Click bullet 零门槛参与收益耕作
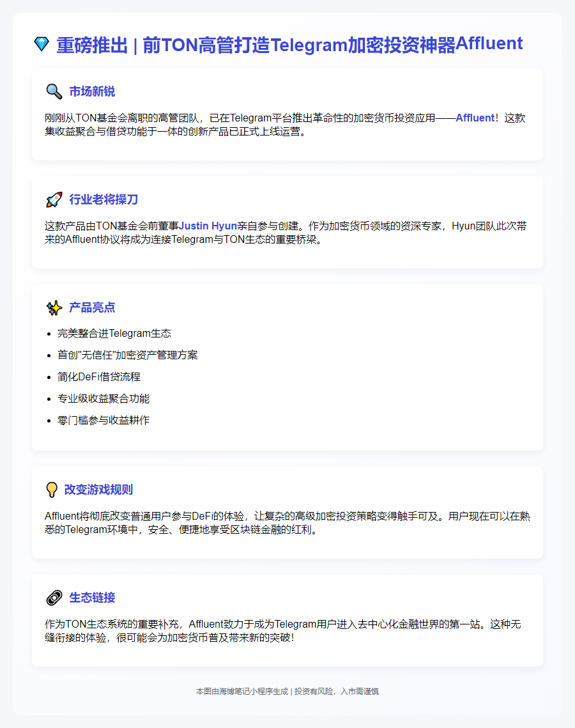Screen dimensions: 575x728 click(x=103, y=421)
